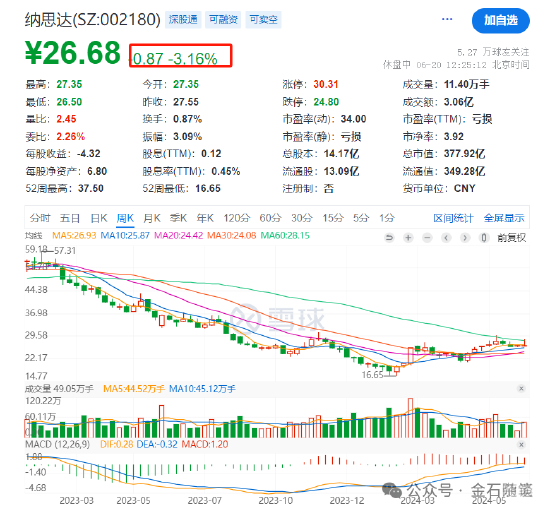
Task: Open the 前复权 adjustment dropdown
Action: [511, 238]
